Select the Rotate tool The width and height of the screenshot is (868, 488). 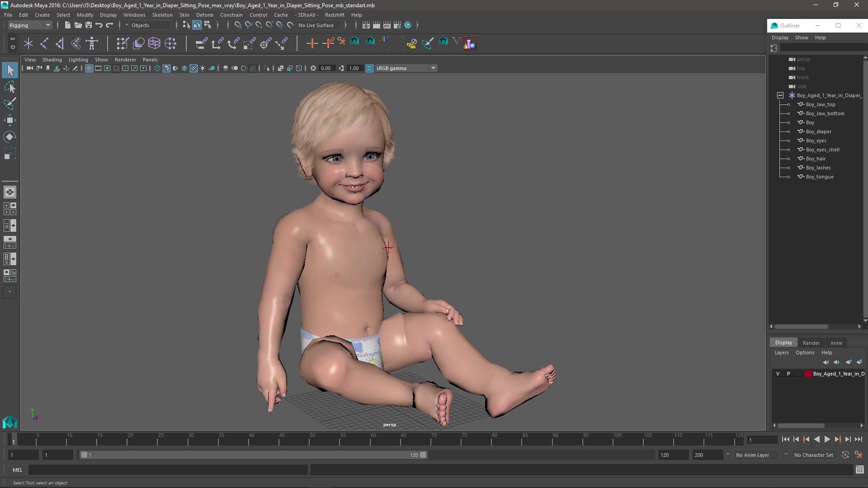[9, 137]
